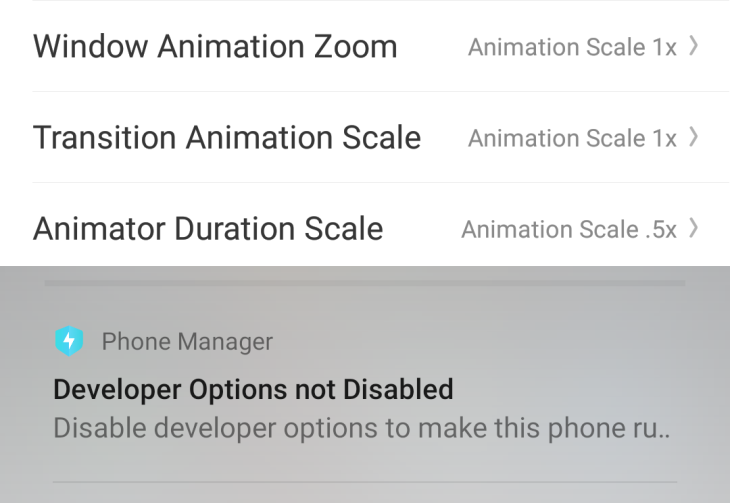This screenshot has height=503, width=730.
Task: Open the "Developer Options not Disabled" notification title
Action: point(253,388)
